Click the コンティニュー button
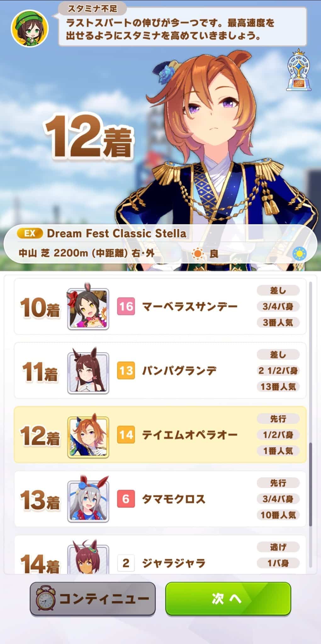Image resolution: width=321 pixels, height=644 pixels. pos(93,599)
